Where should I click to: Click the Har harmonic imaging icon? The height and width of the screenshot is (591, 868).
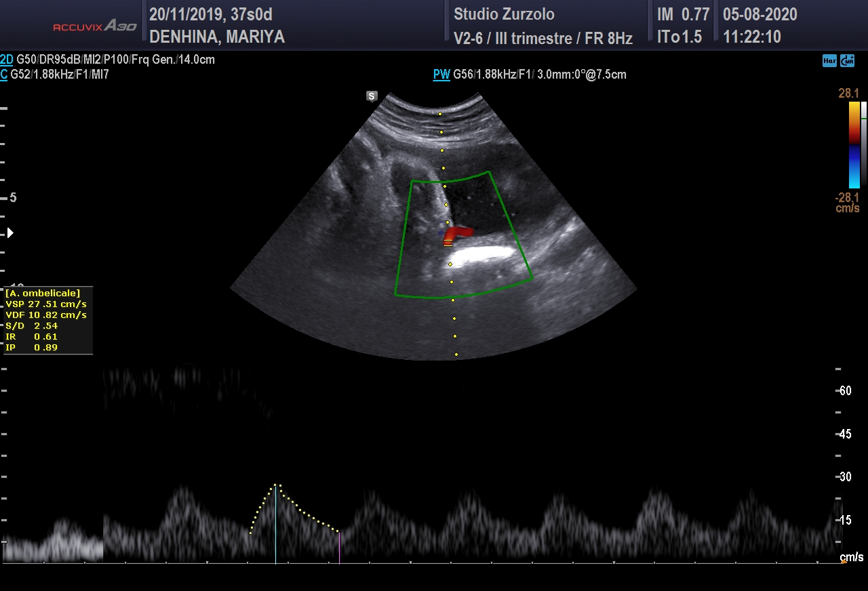click(829, 61)
